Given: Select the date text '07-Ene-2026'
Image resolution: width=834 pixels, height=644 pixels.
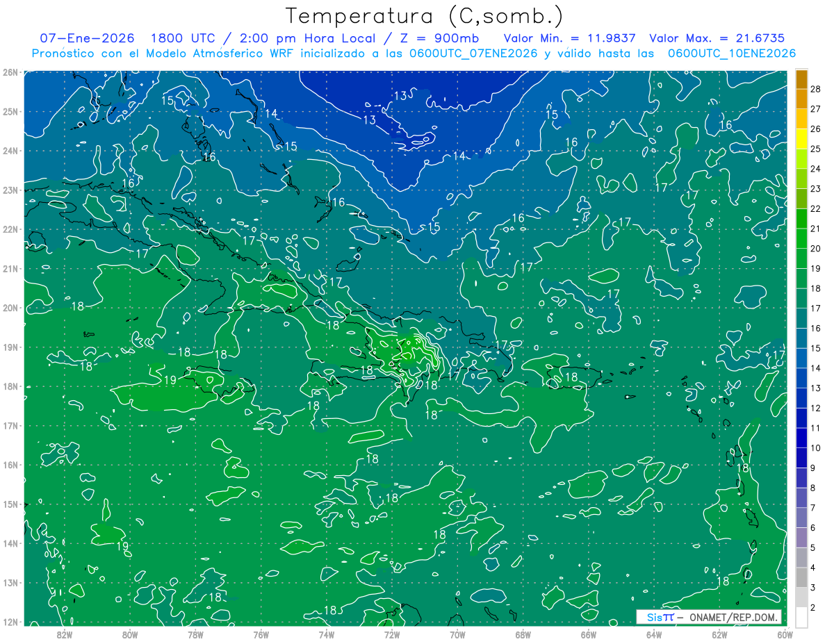Looking at the screenshot, I should click(88, 38).
